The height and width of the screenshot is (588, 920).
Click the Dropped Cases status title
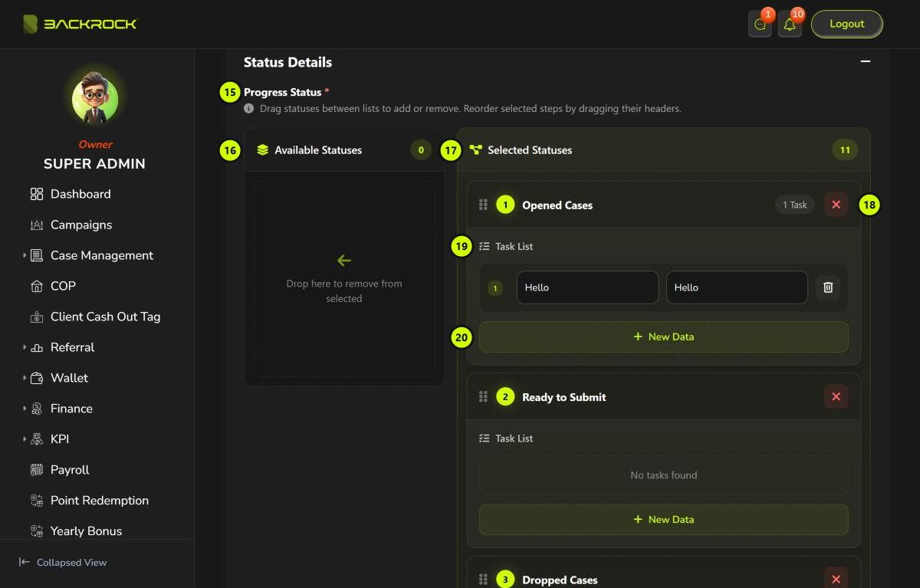tap(560, 580)
